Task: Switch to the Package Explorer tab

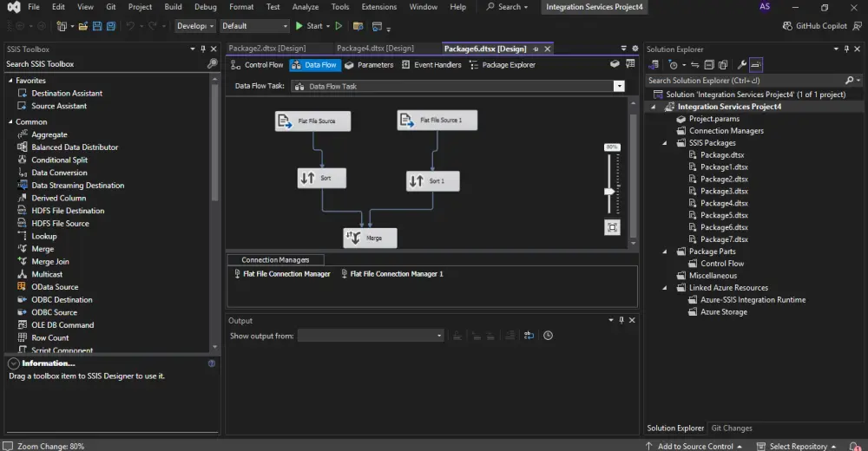Action: pos(502,65)
